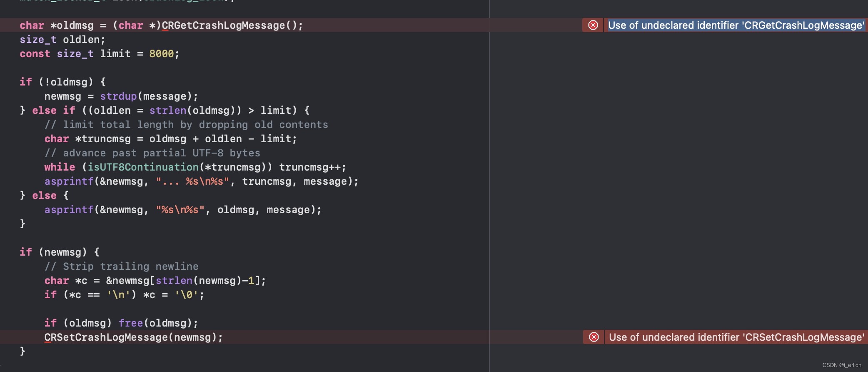Click the asprintf line using oldmsg, message
The width and height of the screenshot is (868, 372).
coord(183,210)
